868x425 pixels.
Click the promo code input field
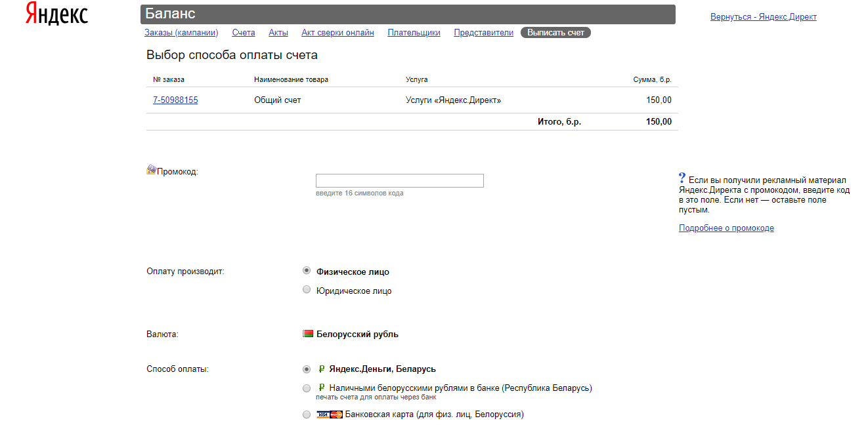400,180
